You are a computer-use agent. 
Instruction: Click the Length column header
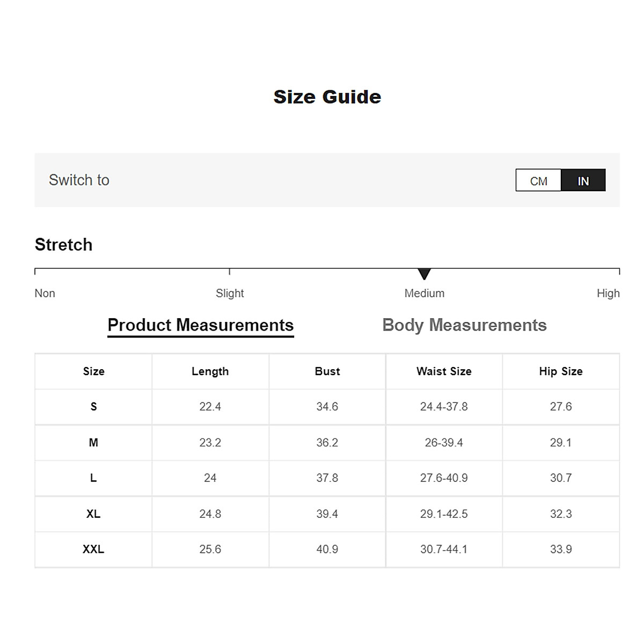210,371
